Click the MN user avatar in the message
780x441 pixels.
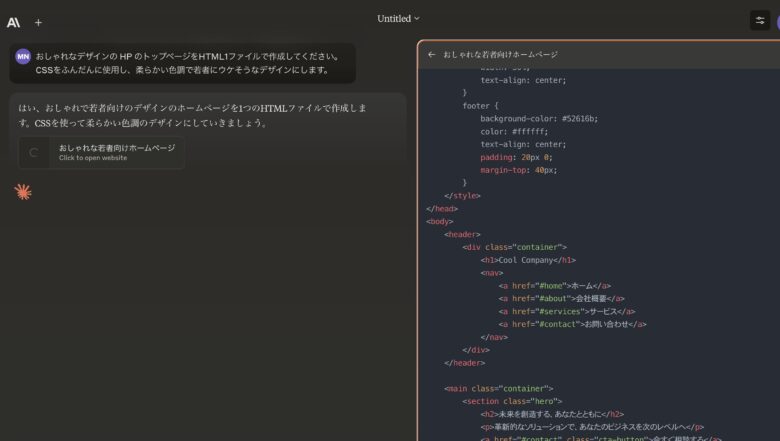pos(23,57)
